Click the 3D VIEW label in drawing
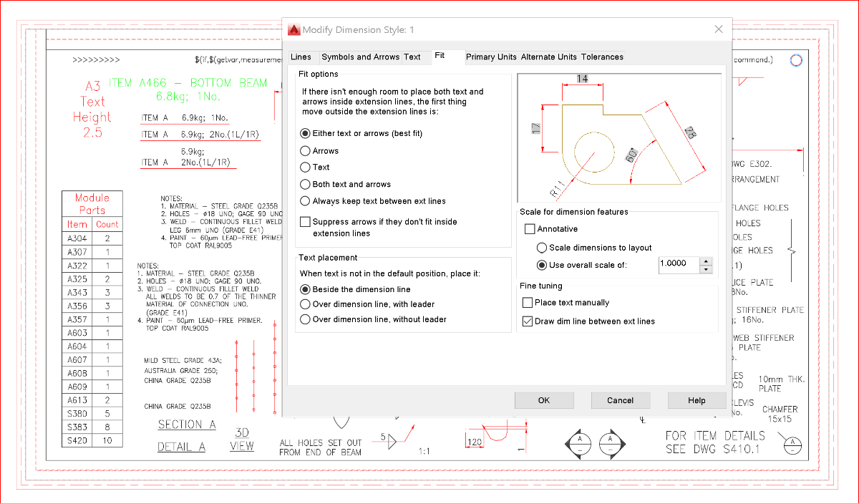 242,440
